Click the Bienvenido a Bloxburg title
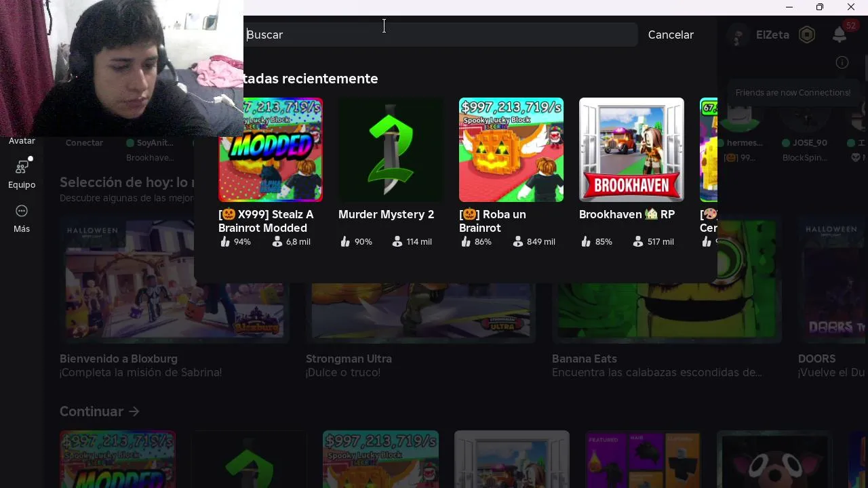 tap(119, 359)
